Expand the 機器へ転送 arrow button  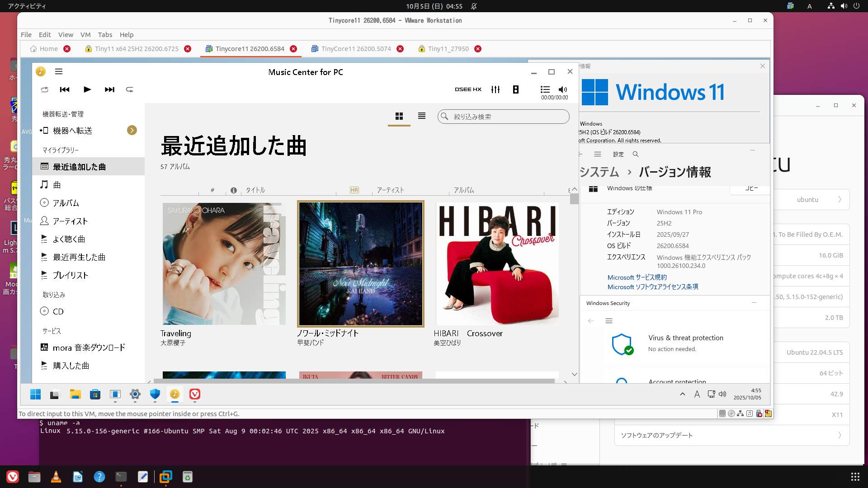click(x=132, y=131)
